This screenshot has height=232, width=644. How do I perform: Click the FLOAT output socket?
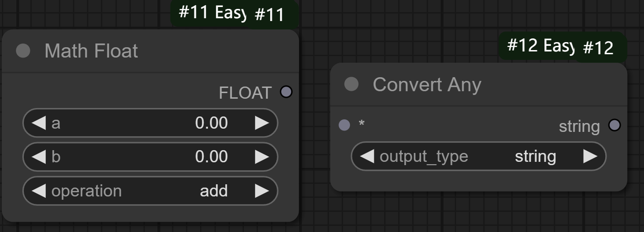coord(286,92)
